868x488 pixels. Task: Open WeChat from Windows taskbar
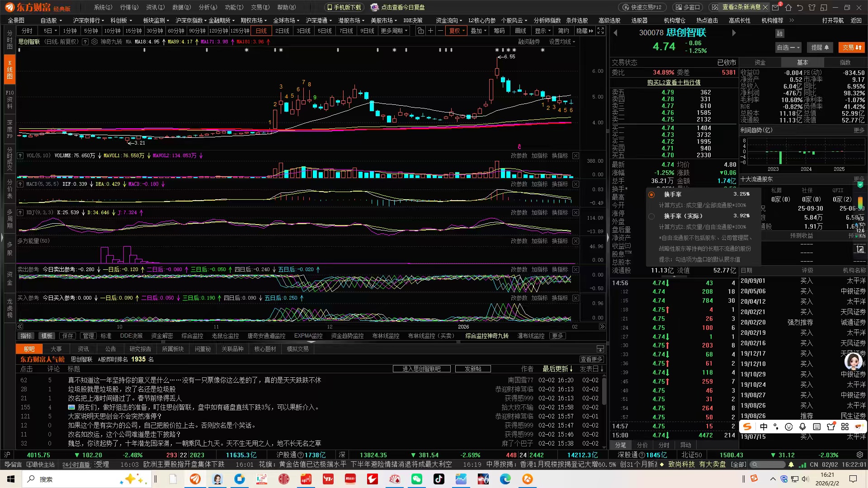[x=416, y=479]
